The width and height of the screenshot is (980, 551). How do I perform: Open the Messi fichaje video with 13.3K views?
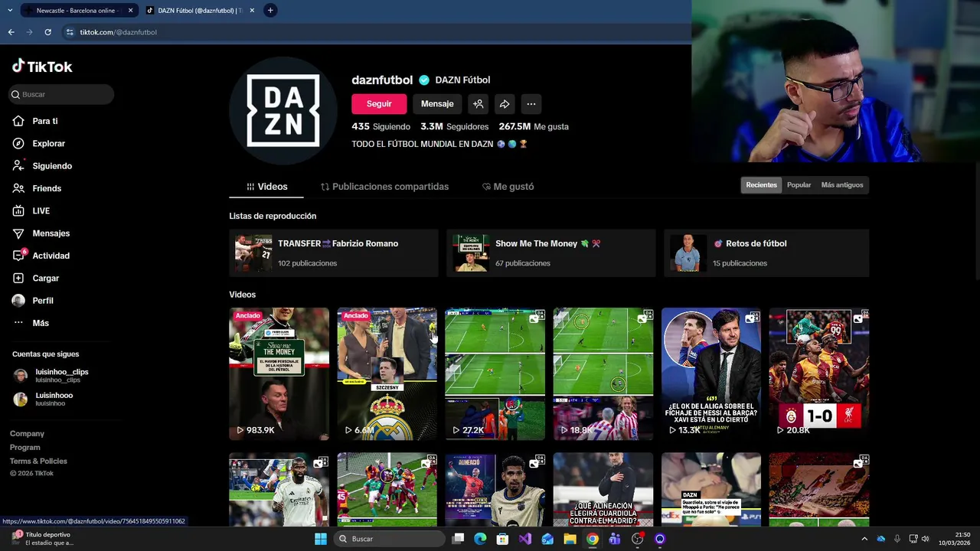tap(710, 373)
